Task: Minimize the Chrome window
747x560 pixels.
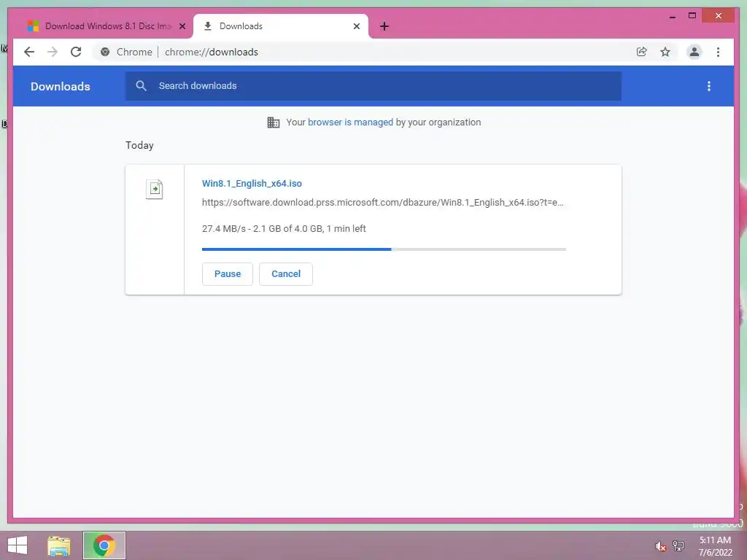Action: [x=672, y=16]
